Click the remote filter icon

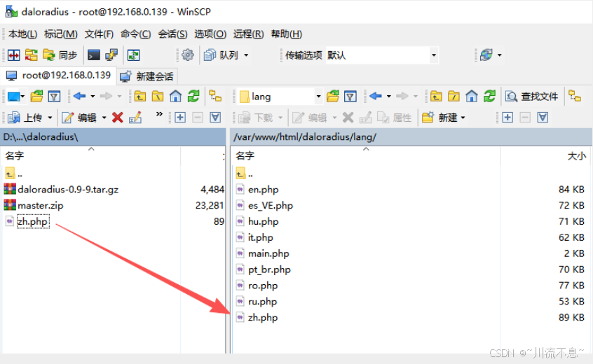click(x=350, y=97)
